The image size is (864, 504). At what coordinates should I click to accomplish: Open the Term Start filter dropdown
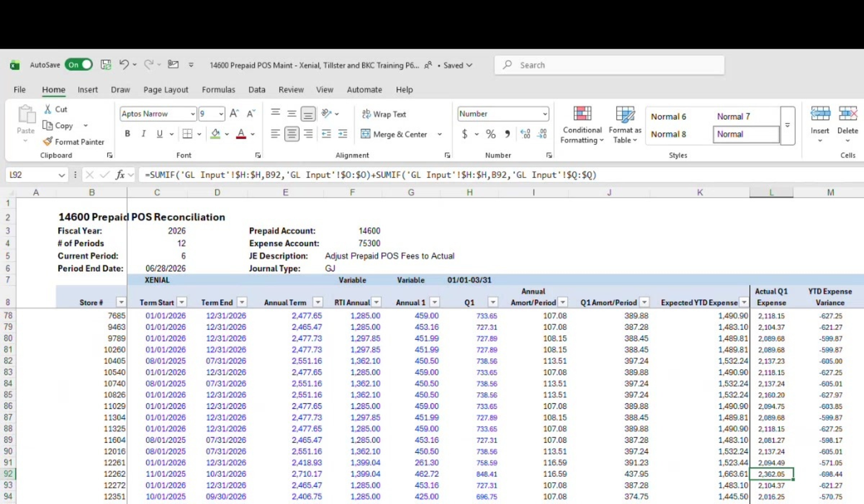click(x=182, y=302)
